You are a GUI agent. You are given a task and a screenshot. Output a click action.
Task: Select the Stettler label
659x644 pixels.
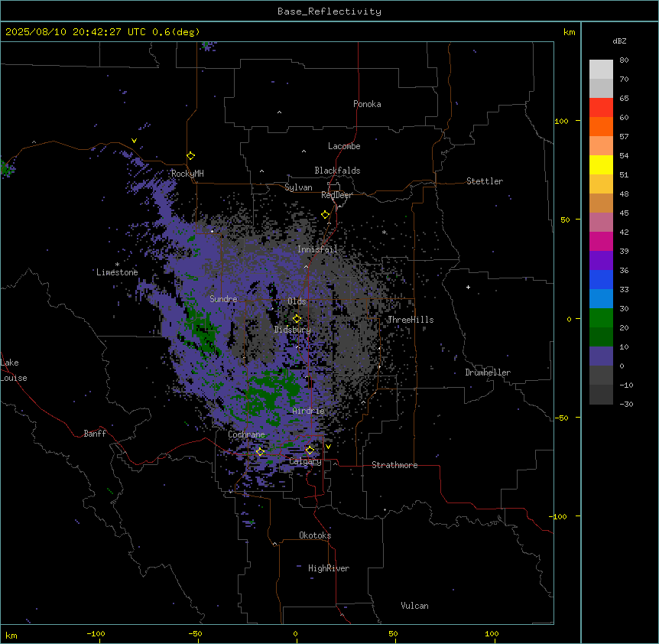coord(485,181)
